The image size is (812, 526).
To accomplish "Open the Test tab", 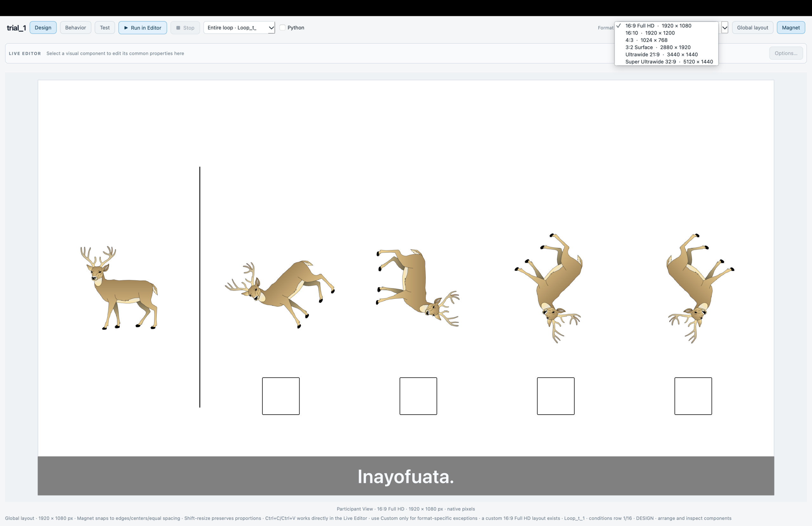I will (x=105, y=28).
